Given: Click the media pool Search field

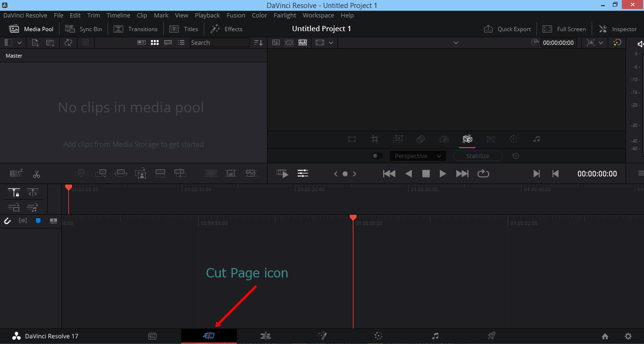Looking at the screenshot, I should point(220,42).
